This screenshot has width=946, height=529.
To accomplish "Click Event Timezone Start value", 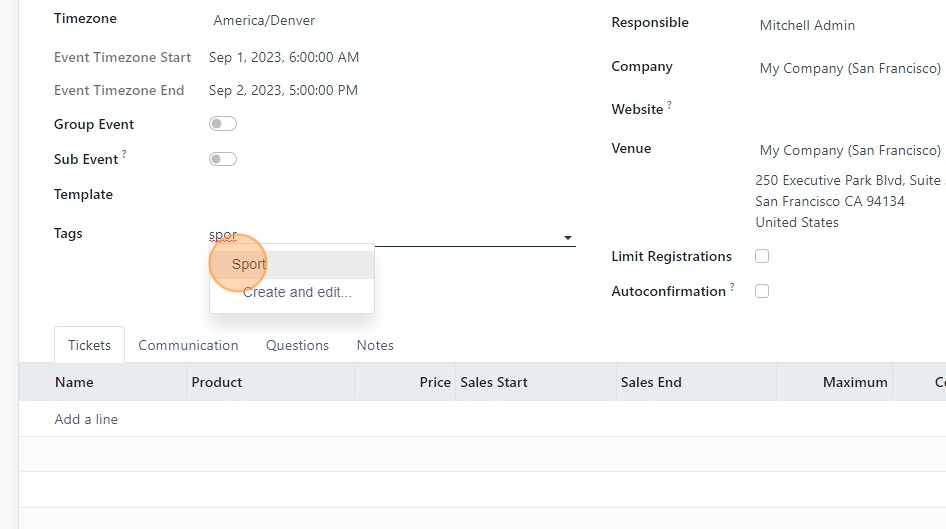I will pos(284,57).
